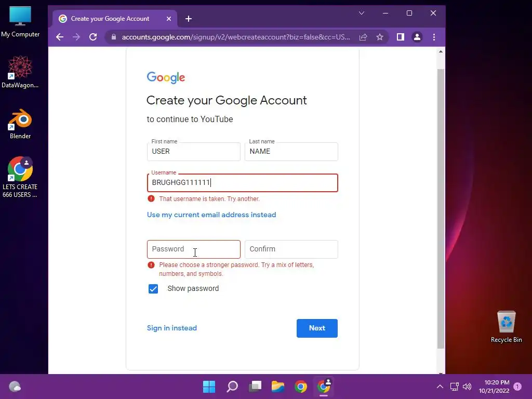Reload the page with the refresh icon

click(93, 37)
